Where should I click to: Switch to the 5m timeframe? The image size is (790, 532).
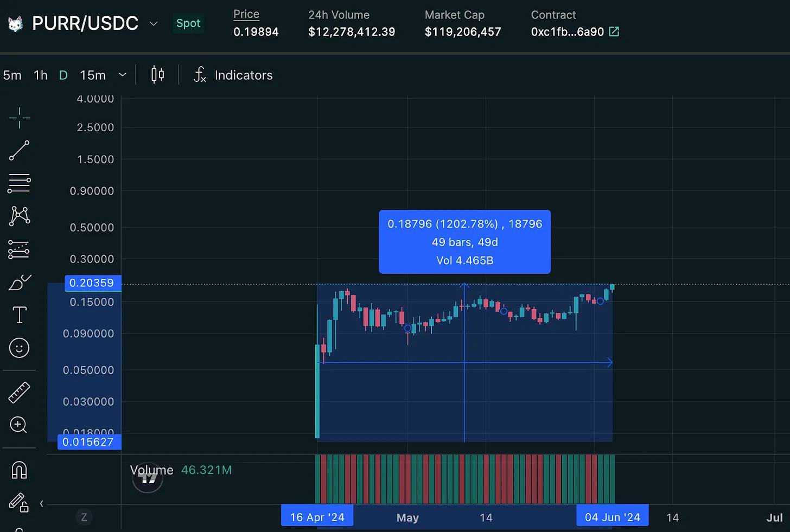(12, 75)
